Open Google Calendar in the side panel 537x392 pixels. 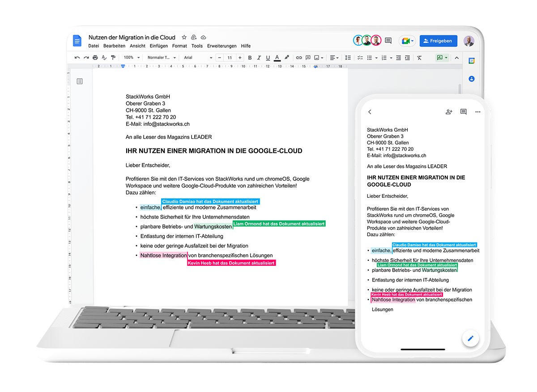pos(471,61)
